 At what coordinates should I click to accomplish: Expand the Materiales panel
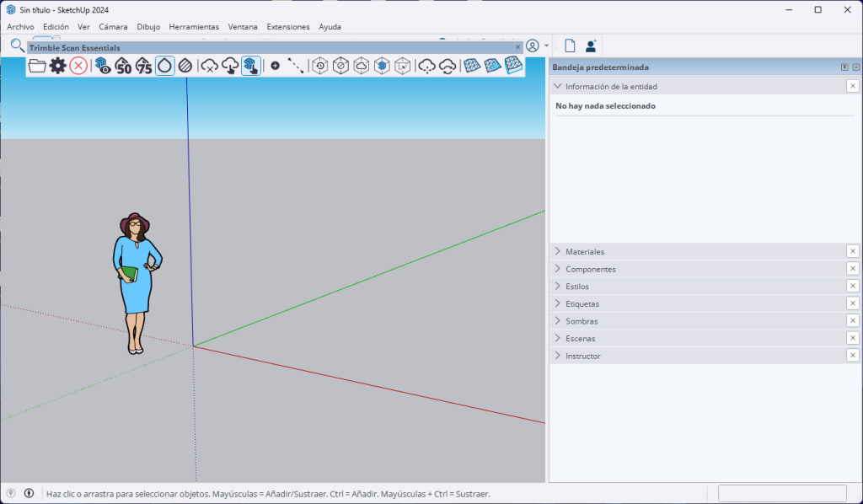[x=558, y=251]
